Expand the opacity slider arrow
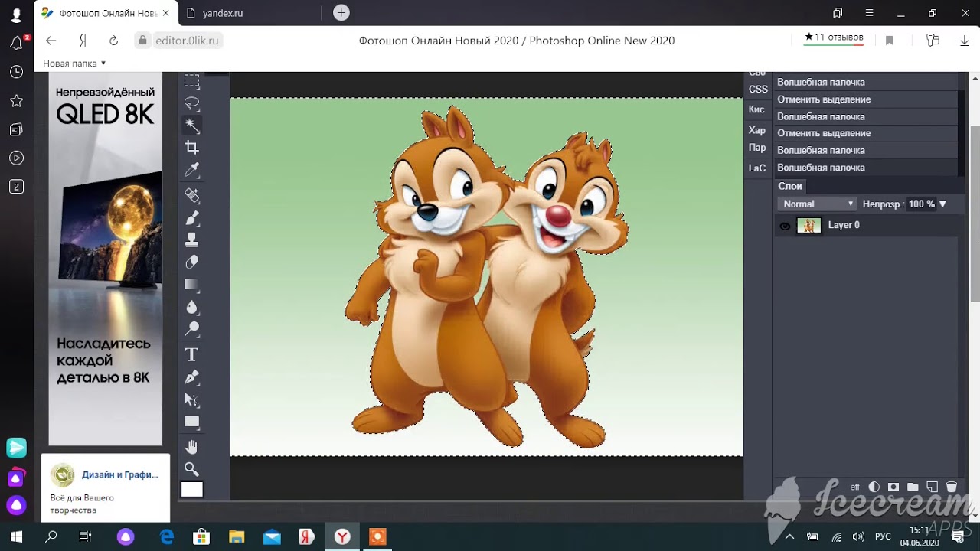This screenshot has height=551, width=980. pos(942,204)
